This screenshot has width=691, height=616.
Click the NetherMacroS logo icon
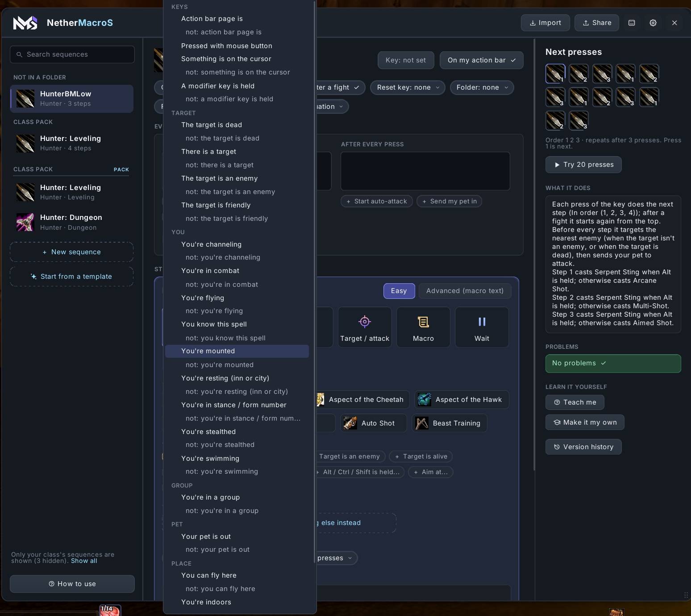pyautogui.click(x=25, y=23)
